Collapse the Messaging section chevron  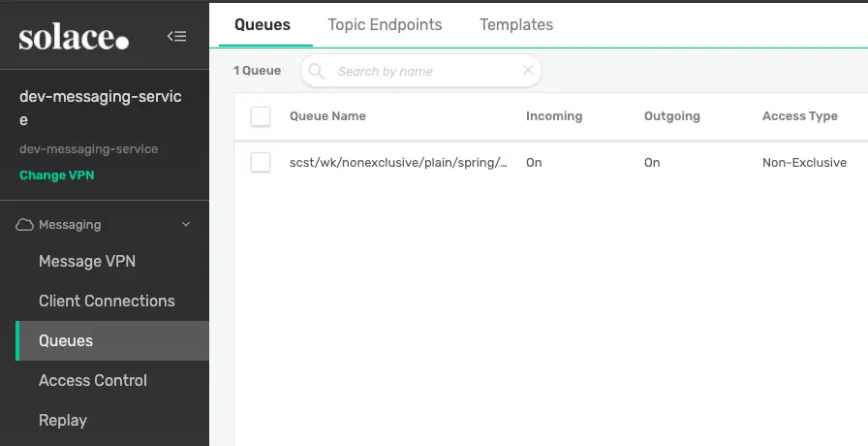tap(187, 225)
